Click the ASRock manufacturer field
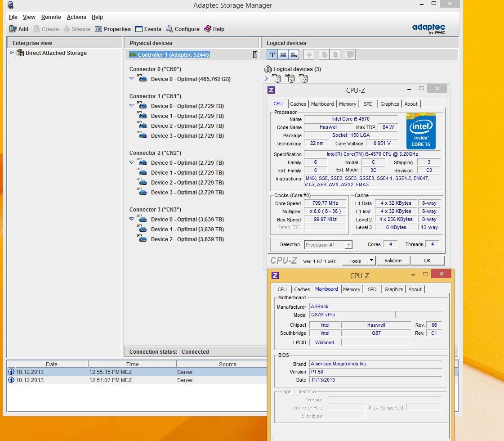This screenshot has height=441, width=504. pyautogui.click(x=375, y=306)
